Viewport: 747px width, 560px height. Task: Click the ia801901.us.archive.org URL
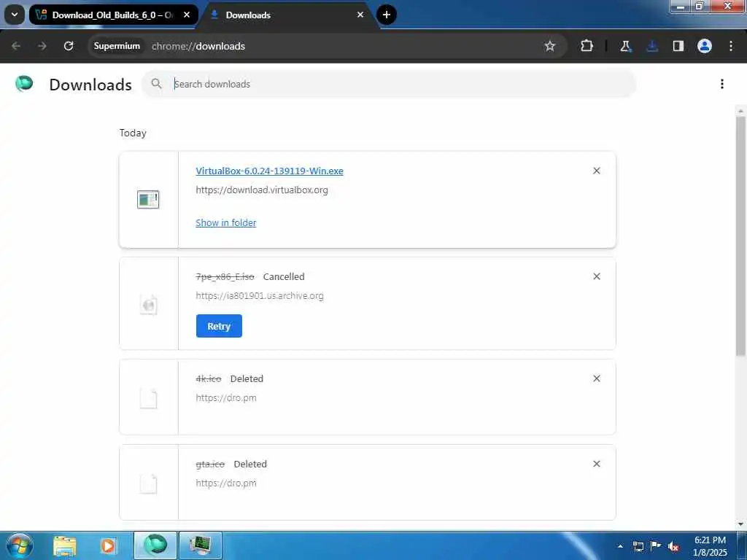pyautogui.click(x=260, y=296)
